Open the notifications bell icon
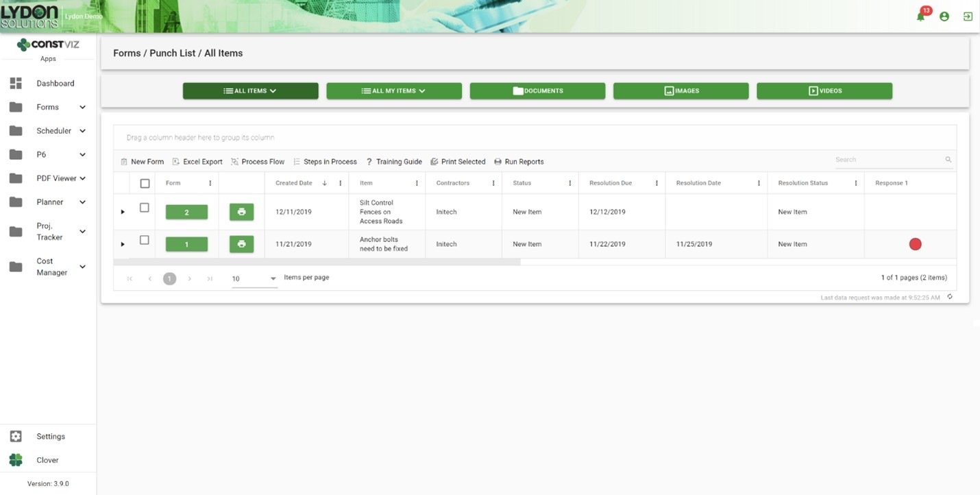 click(920, 16)
